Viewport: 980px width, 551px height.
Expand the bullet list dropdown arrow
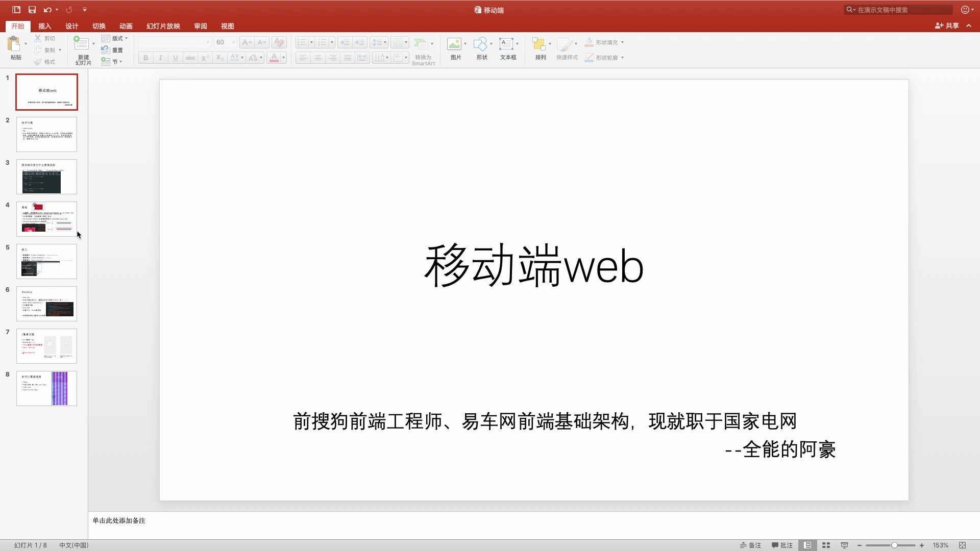point(311,42)
